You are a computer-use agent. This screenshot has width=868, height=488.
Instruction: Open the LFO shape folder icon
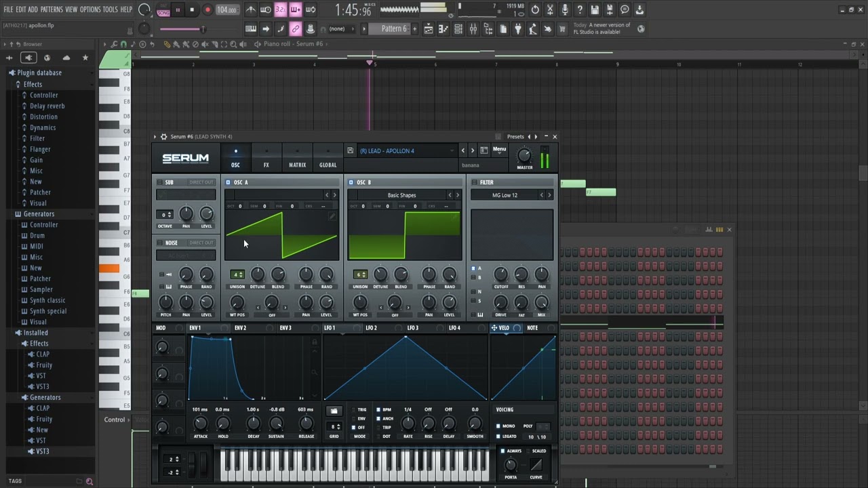pyautogui.click(x=334, y=411)
